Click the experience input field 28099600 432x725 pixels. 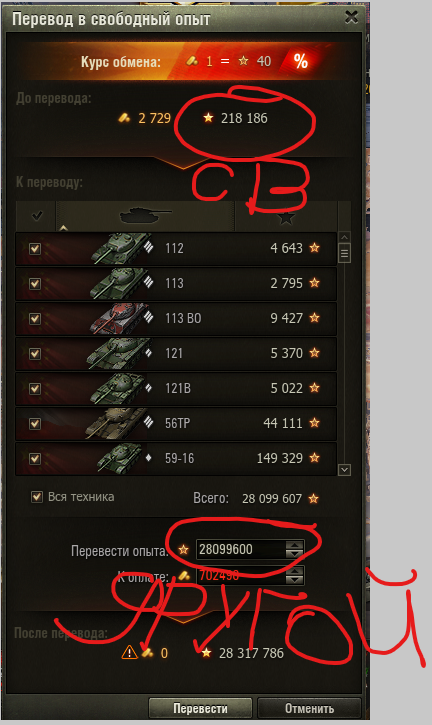click(241, 549)
